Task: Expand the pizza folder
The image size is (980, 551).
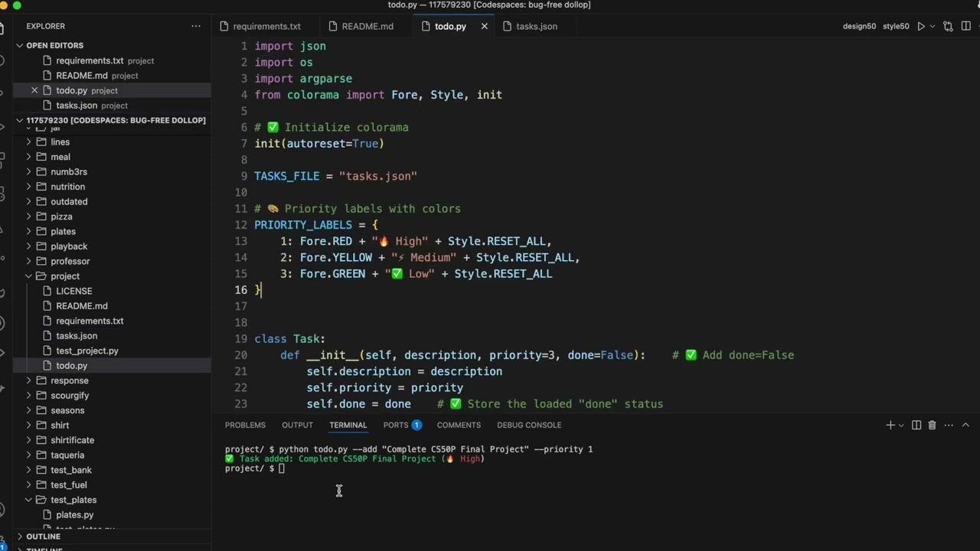Action: click(61, 217)
